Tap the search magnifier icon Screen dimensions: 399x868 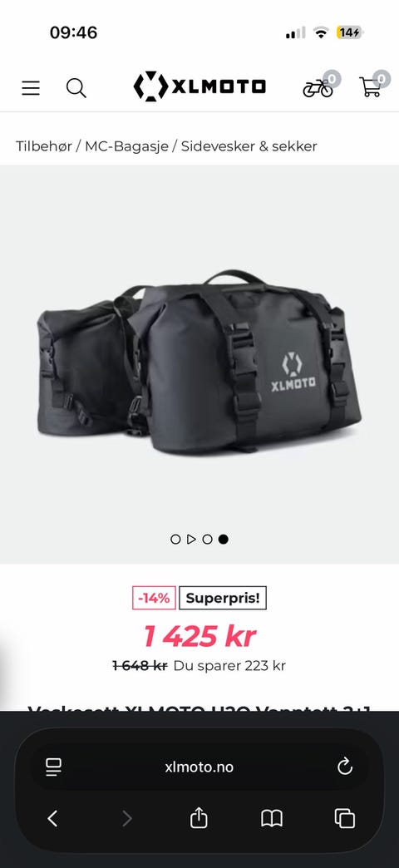click(76, 88)
